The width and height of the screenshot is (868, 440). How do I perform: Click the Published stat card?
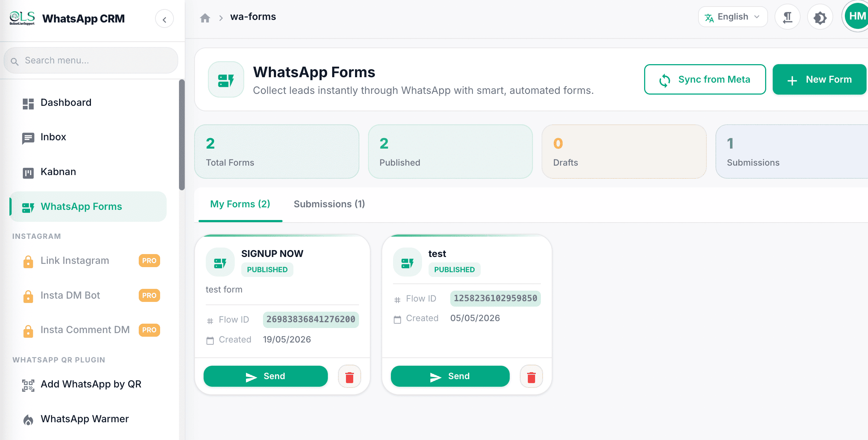(x=450, y=151)
